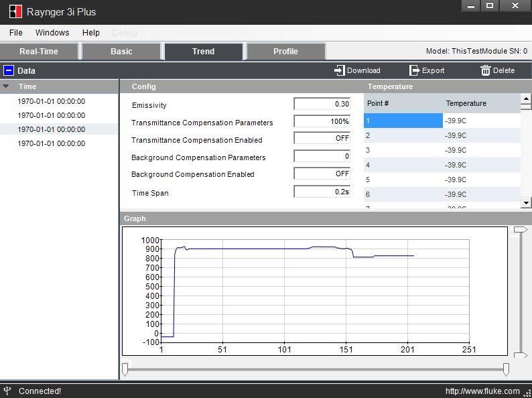Screen dimensions: 532x398
Task: Click the Delete button label
Action: pos(504,70)
